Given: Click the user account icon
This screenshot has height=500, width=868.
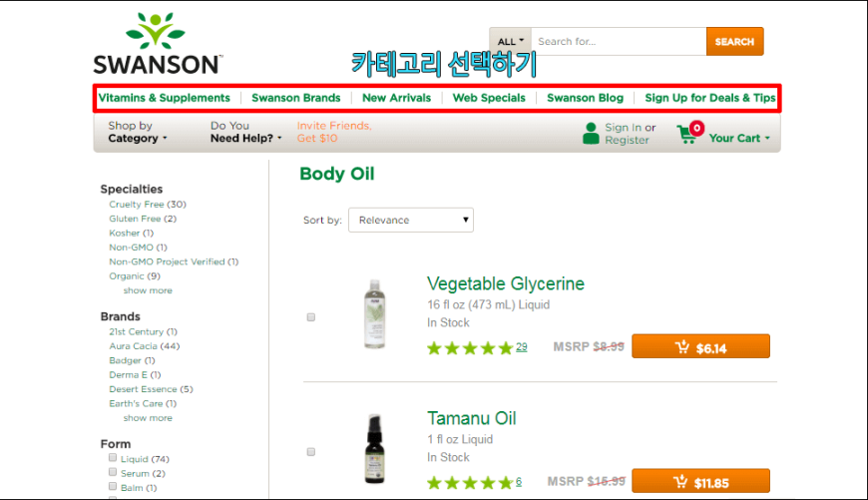Looking at the screenshot, I should [591, 134].
